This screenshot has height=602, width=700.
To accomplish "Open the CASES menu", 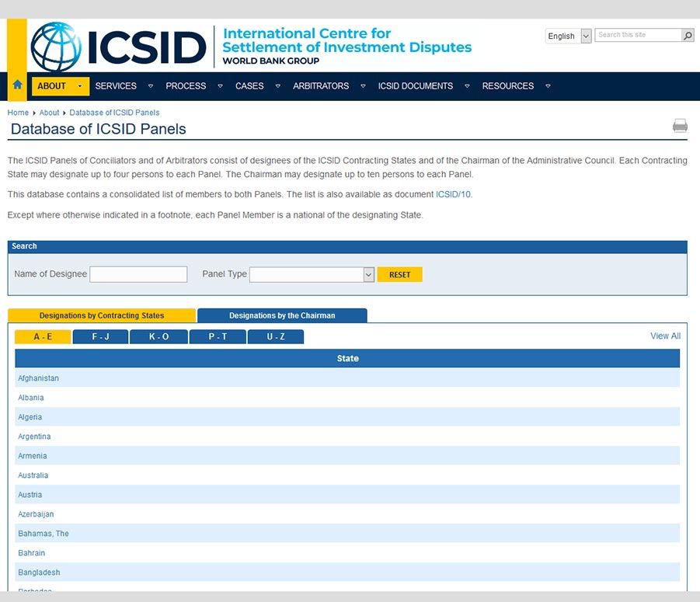I will [x=249, y=86].
